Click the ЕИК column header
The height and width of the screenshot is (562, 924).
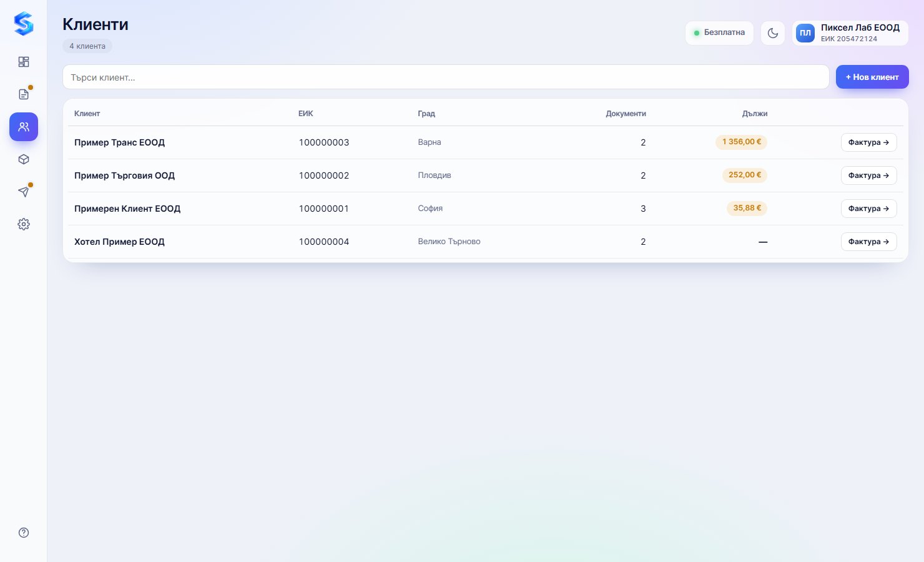[306, 114]
